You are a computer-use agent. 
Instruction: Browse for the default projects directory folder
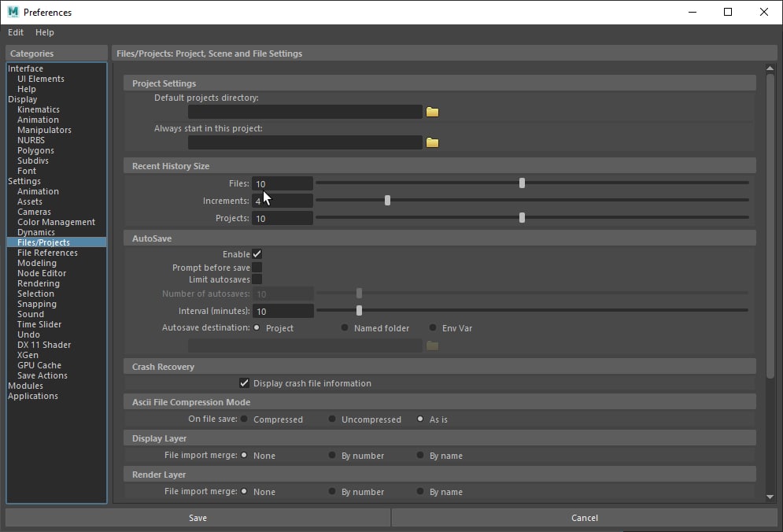coord(432,112)
